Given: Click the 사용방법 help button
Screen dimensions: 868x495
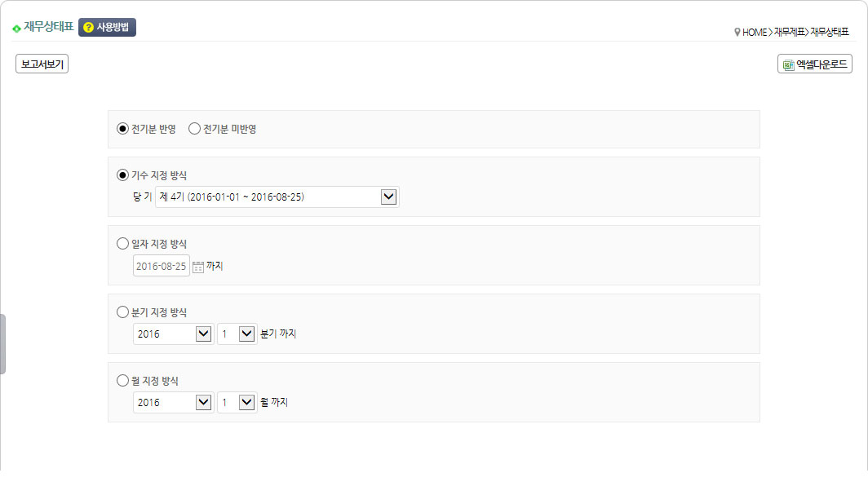Looking at the screenshot, I should point(108,27).
